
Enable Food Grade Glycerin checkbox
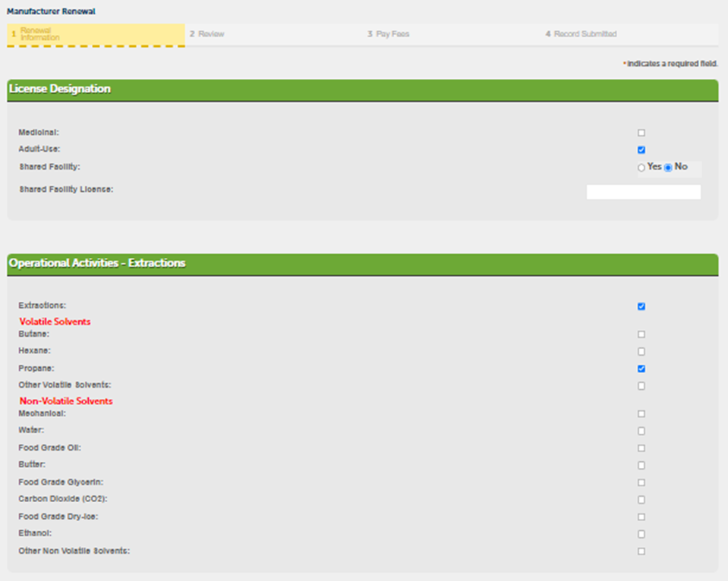pyautogui.click(x=641, y=483)
